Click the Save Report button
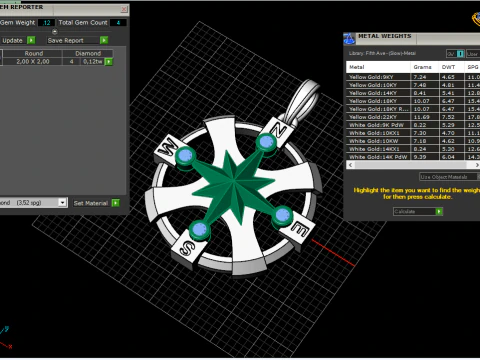 77,40
